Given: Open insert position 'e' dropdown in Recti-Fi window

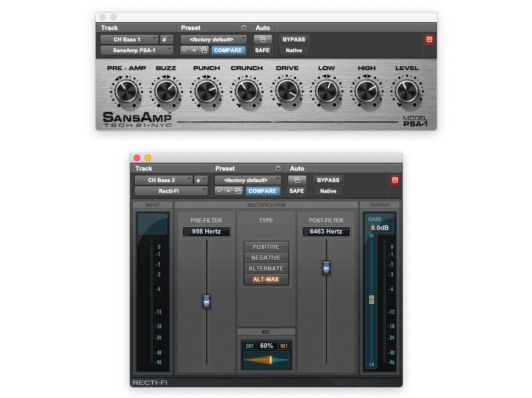Looking at the screenshot, I should [201, 180].
